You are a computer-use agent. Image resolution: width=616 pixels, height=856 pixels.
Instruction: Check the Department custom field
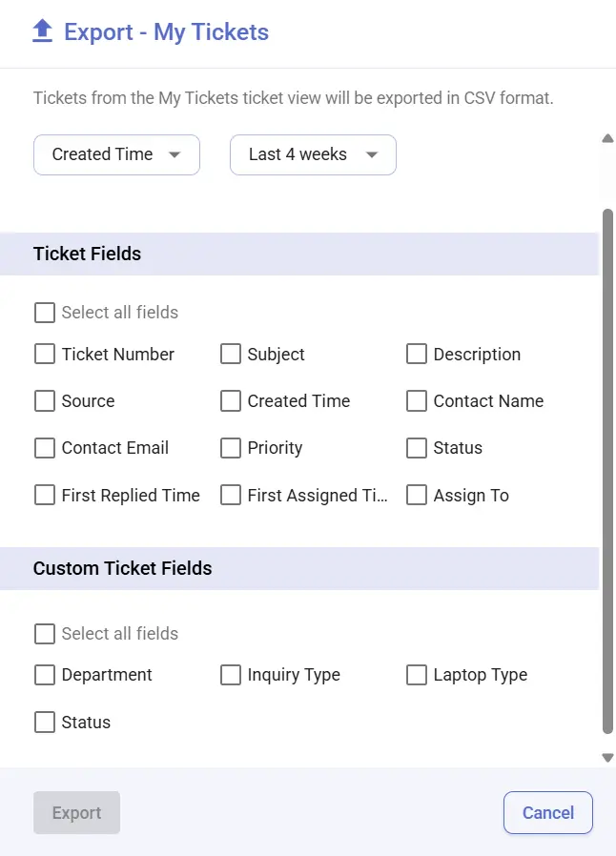coord(44,674)
